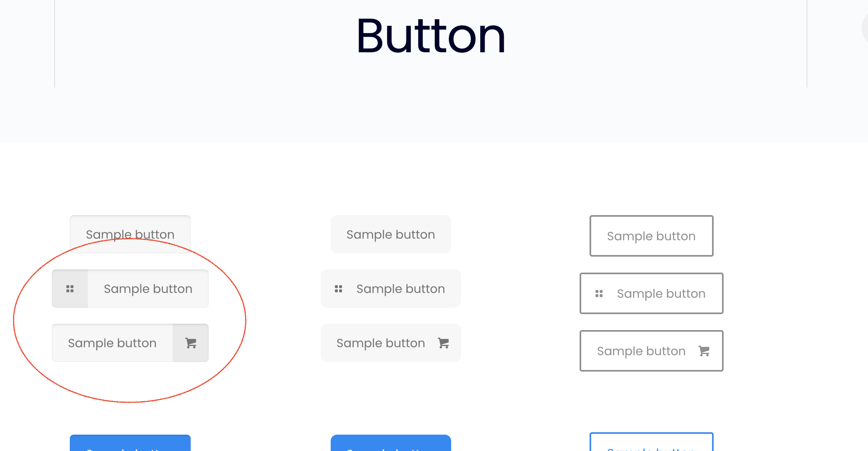Click text of middle cart-icon Sample button

381,343
